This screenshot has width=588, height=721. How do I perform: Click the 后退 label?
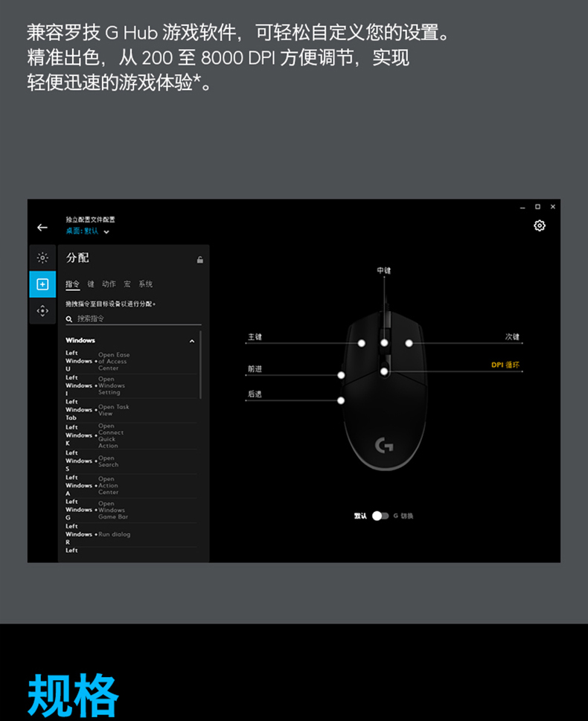click(255, 394)
